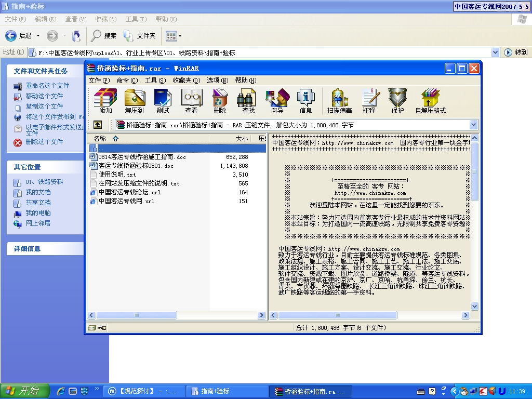Screen dimensions: 532x399
Task: Click the WinRAR Add (添加) toolbar icon
Action: point(105,101)
